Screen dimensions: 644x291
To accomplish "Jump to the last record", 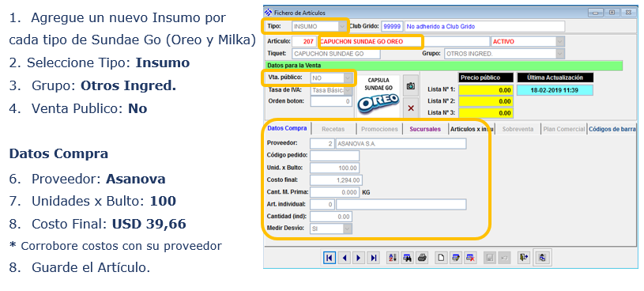I will 373,258.
